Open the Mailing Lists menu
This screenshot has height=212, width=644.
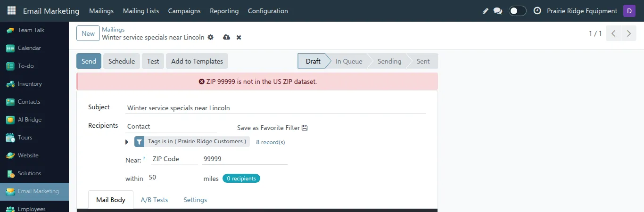[141, 11]
